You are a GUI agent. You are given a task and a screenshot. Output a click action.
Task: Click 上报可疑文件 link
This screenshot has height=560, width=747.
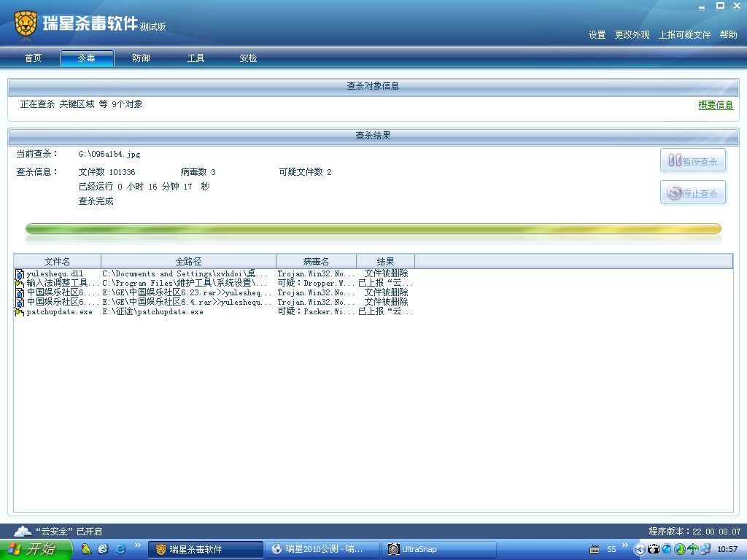(684, 35)
